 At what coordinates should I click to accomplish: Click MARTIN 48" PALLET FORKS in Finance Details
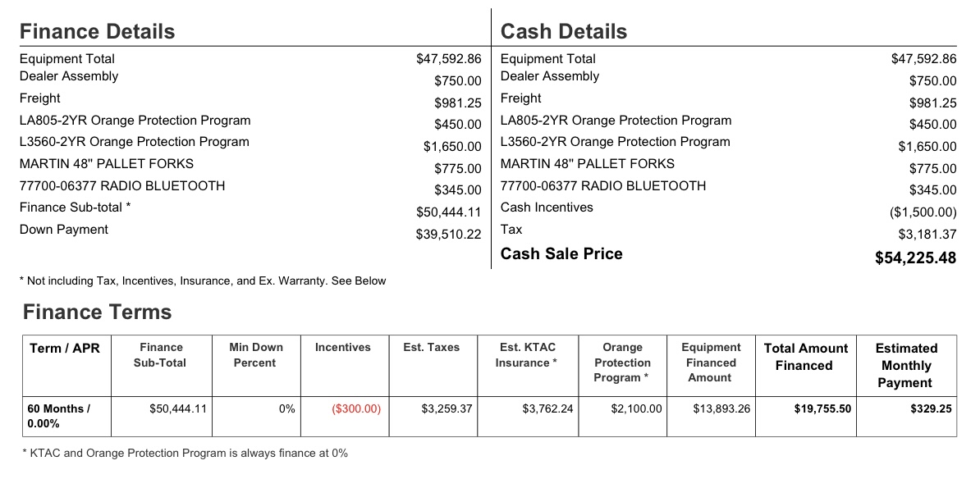pos(107,164)
